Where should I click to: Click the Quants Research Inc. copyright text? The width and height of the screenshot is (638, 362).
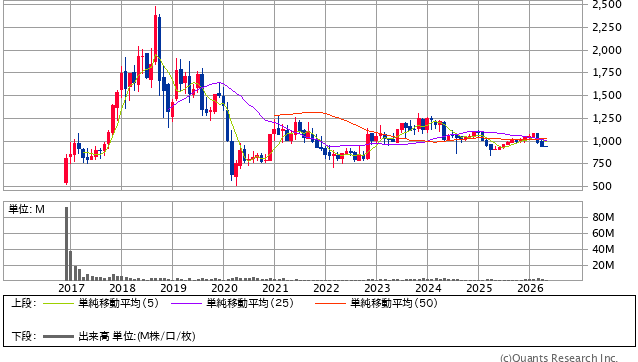point(559,358)
